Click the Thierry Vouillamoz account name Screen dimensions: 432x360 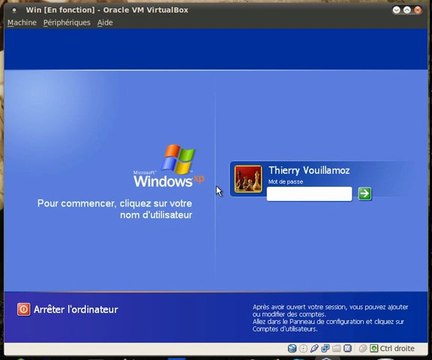pos(309,170)
